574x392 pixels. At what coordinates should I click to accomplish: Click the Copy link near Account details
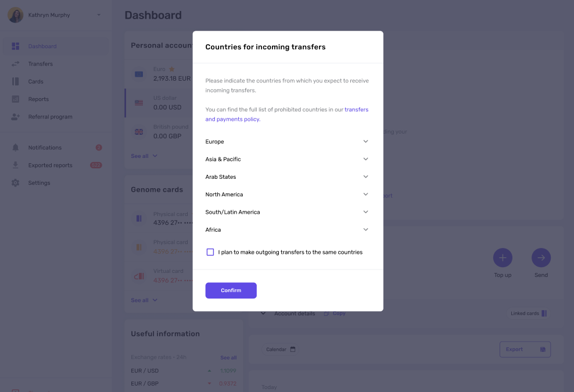[x=339, y=313]
